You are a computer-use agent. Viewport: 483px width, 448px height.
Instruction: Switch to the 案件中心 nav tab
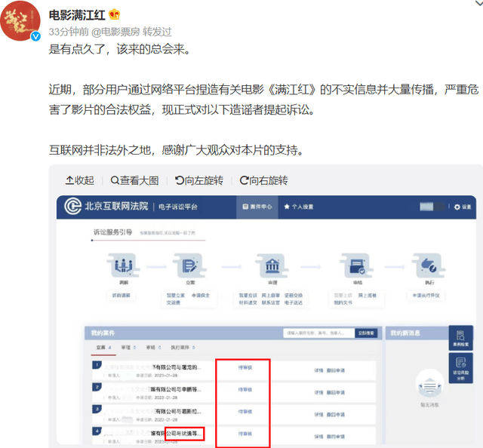pos(257,207)
